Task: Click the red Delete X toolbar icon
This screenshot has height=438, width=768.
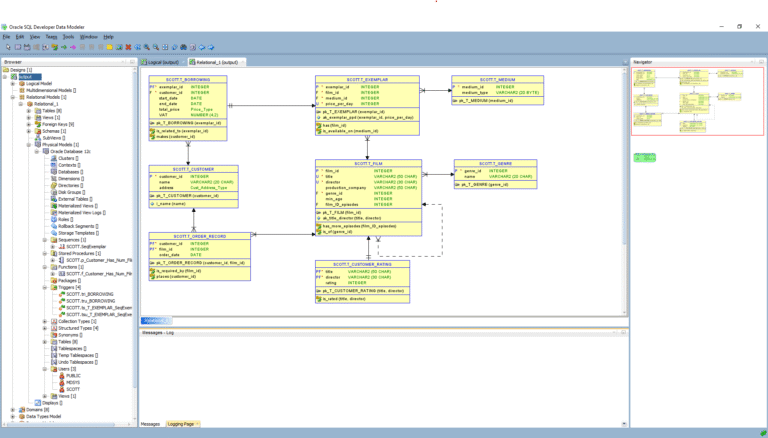Action: coord(128,46)
